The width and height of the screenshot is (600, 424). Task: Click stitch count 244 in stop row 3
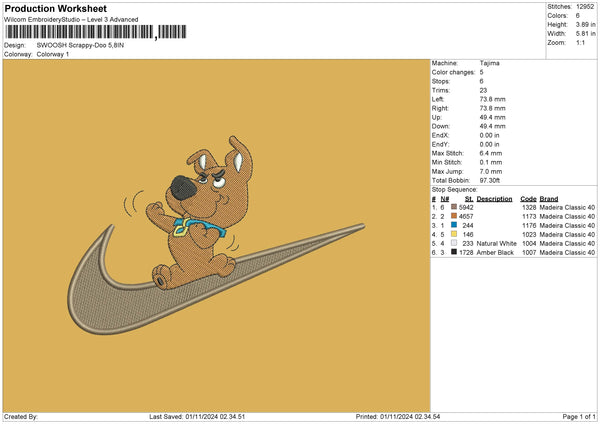coord(468,225)
